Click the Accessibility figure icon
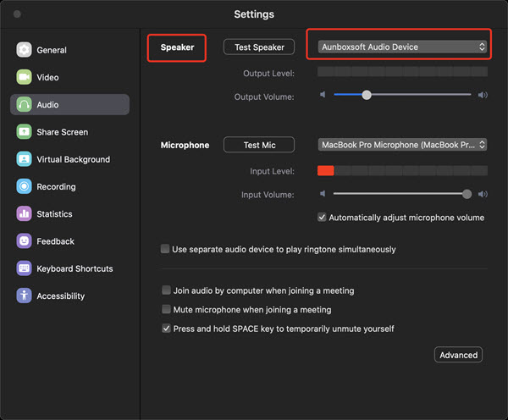The width and height of the screenshot is (508, 420). (x=24, y=296)
